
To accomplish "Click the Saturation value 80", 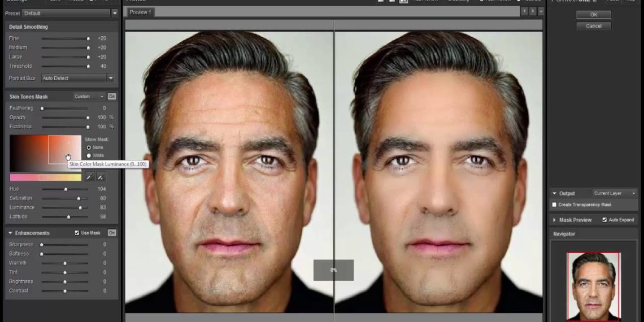I will point(103,198).
